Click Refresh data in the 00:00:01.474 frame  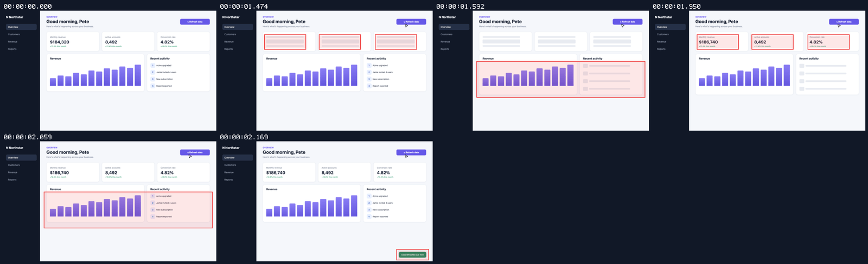coord(411,22)
